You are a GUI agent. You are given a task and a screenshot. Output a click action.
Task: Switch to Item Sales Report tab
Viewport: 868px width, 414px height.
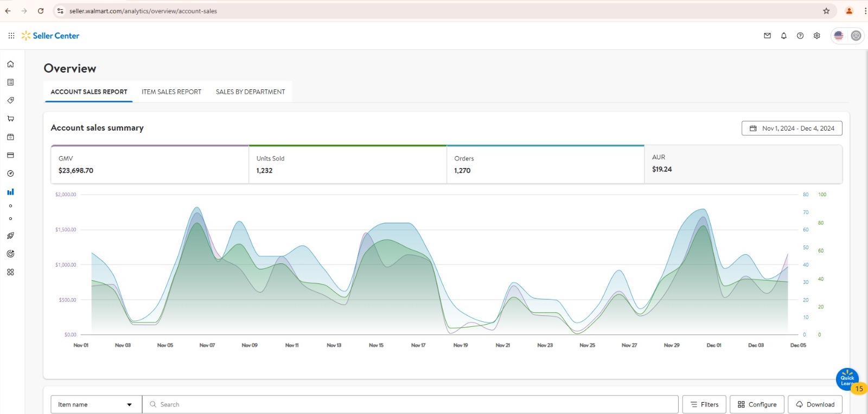pyautogui.click(x=171, y=92)
